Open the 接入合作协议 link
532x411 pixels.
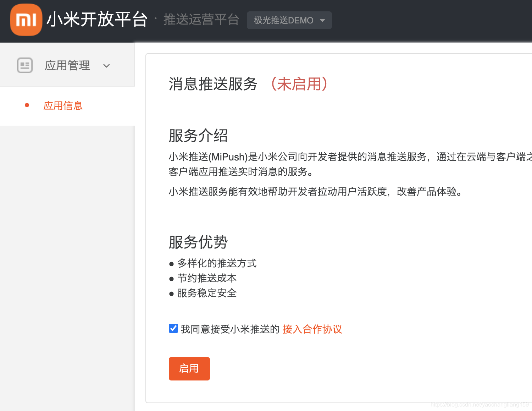(x=312, y=329)
